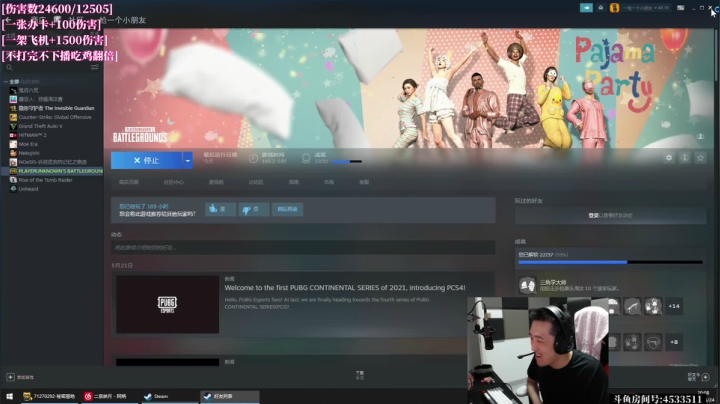Viewport: 720px width, 404px height.
Task: Open the PUBG Esports news thumbnail
Action: point(168,304)
